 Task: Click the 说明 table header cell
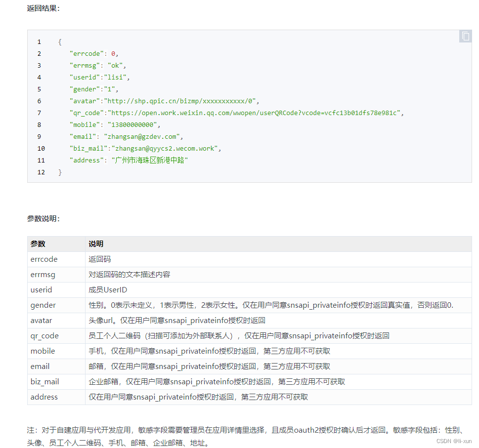[278, 244]
